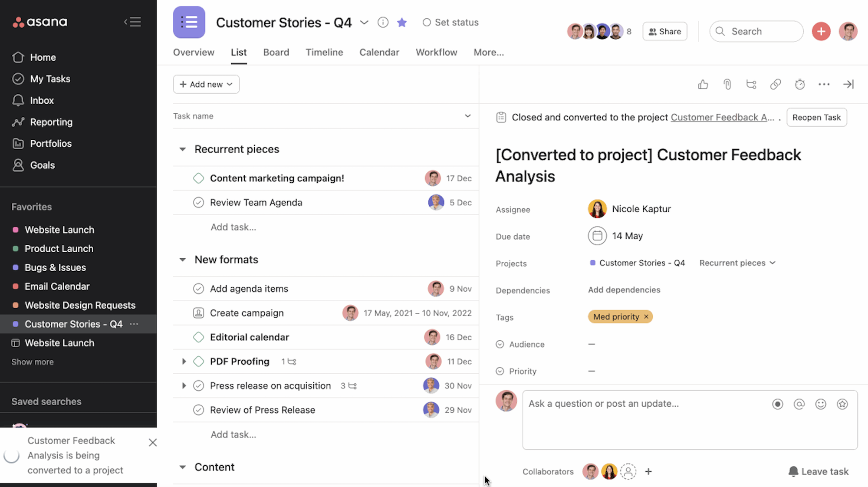
Task: Switch to the Overview tab
Action: (x=194, y=53)
